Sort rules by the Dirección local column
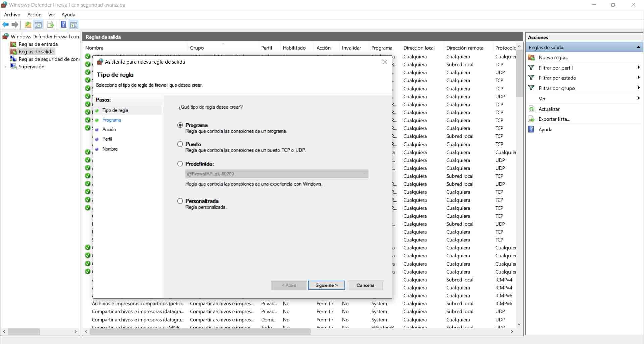 click(x=422, y=48)
